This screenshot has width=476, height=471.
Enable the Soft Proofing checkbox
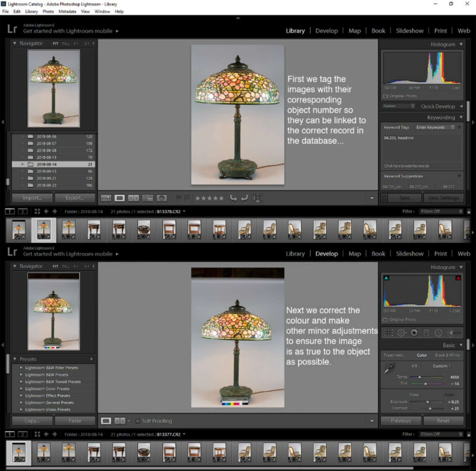pos(138,421)
